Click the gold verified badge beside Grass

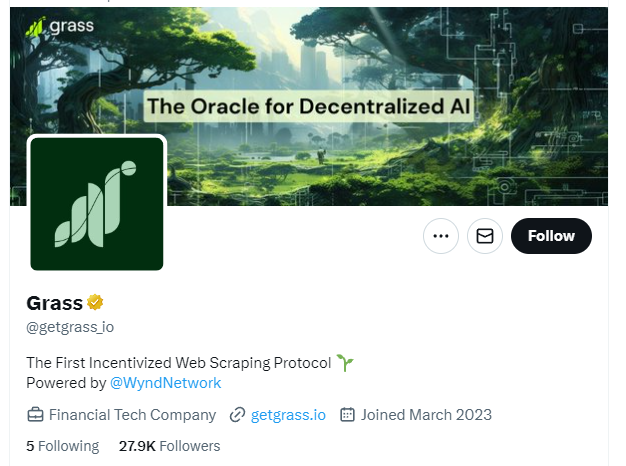[x=96, y=303]
